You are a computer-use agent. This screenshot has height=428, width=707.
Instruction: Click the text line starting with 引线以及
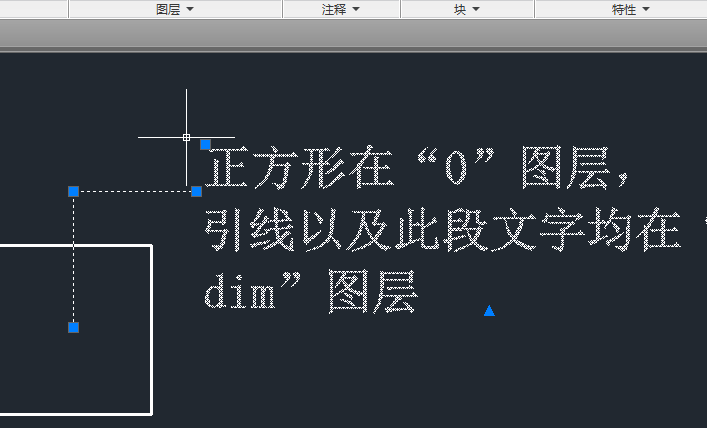tap(455, 229)
